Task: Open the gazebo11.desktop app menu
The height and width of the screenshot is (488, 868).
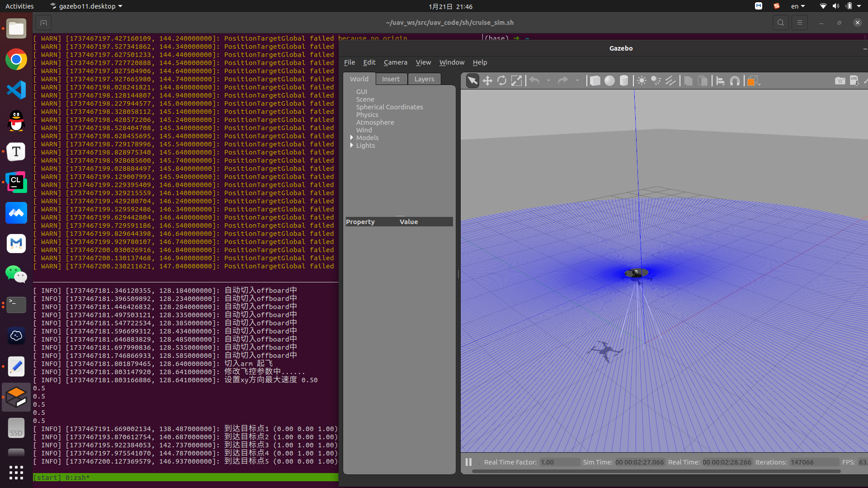Action: (x=86, y=6)
